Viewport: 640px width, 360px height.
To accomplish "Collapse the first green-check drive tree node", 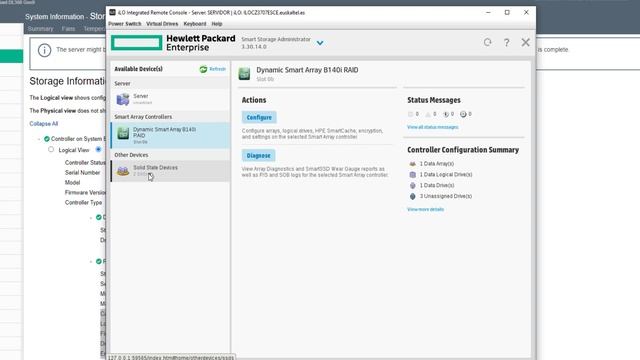I will (91, 218).
